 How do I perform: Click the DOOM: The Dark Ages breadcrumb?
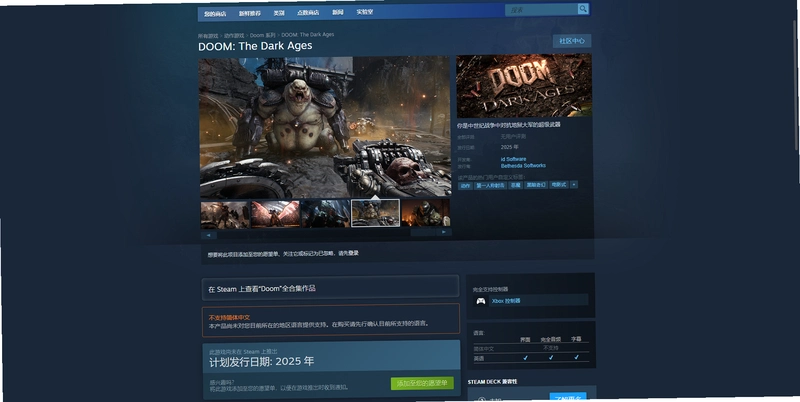click(308, 35)
